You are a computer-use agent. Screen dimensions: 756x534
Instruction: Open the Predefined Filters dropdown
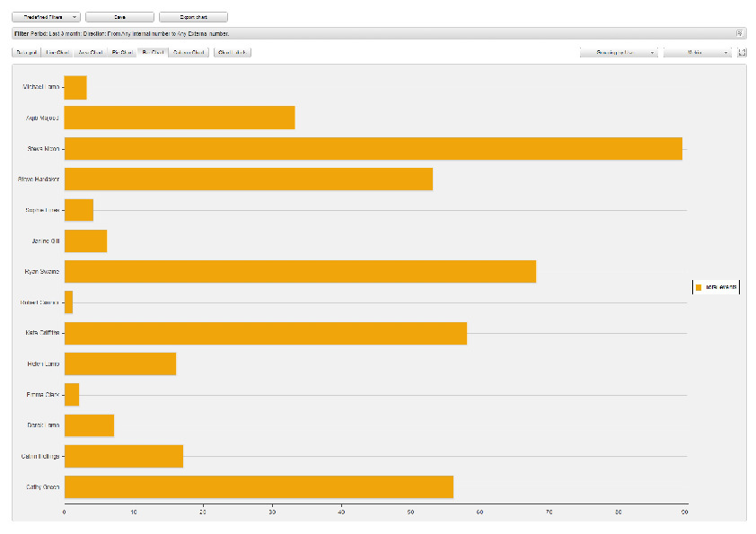coord(46,17)
